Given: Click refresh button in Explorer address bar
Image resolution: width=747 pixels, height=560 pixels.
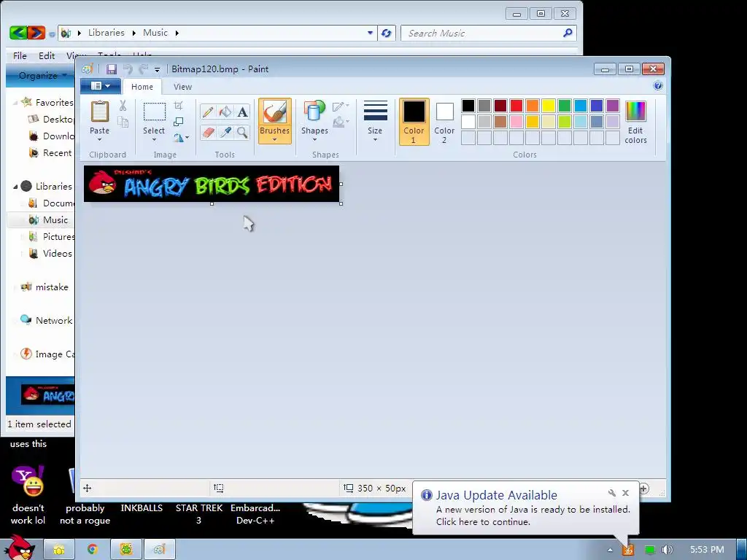Looking at the screenshot, I should 387,33.
